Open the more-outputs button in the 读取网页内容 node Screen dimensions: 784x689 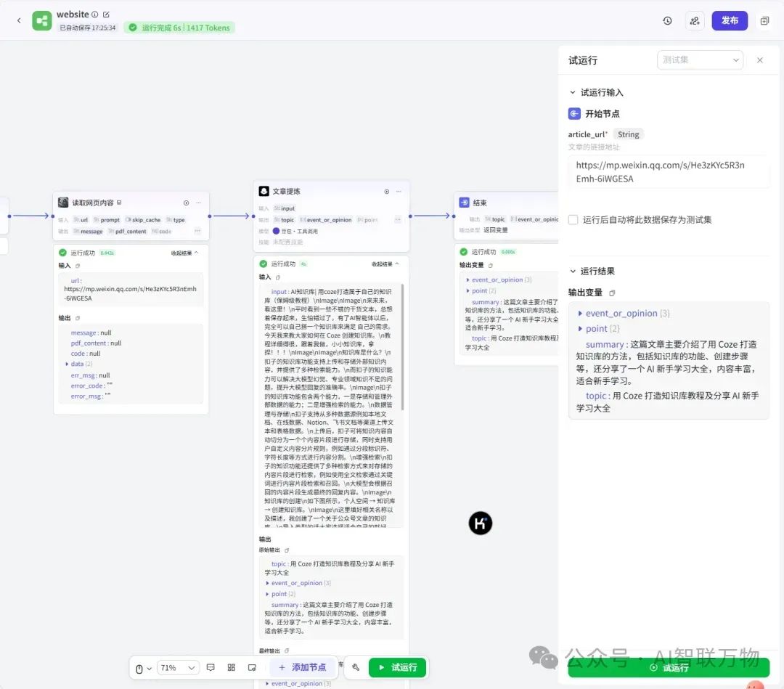point(197,231)
